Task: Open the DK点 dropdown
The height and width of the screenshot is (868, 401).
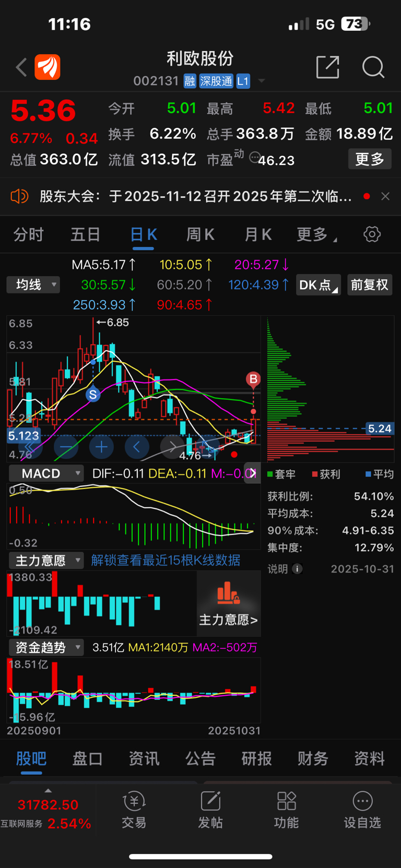Action: (x=319, y=285)
